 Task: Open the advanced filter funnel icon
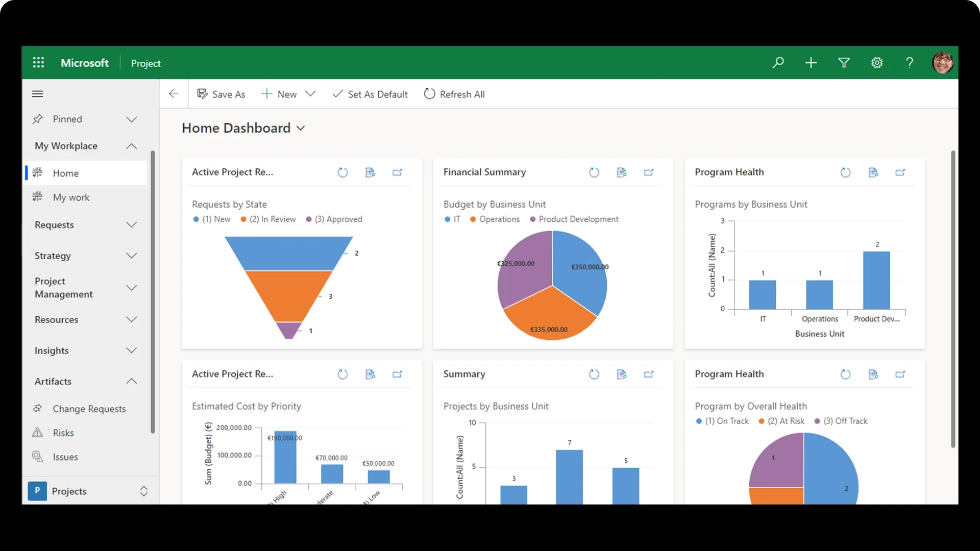pos(844,63)
